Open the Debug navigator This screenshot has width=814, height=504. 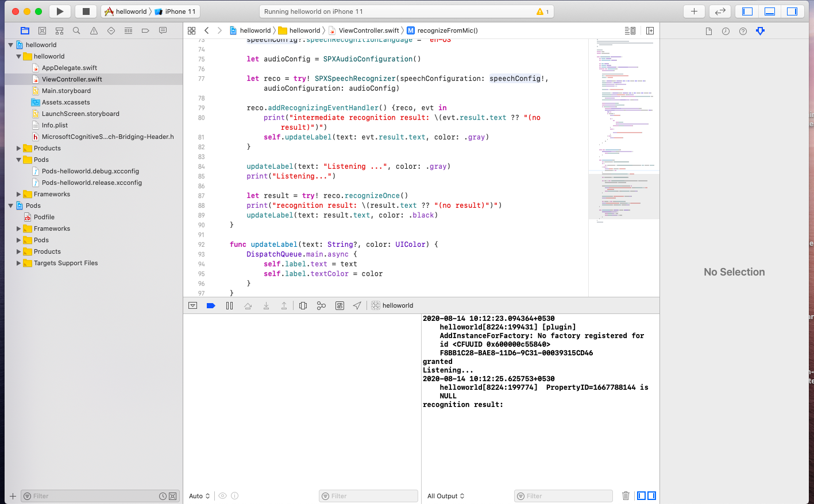point(128,30)
